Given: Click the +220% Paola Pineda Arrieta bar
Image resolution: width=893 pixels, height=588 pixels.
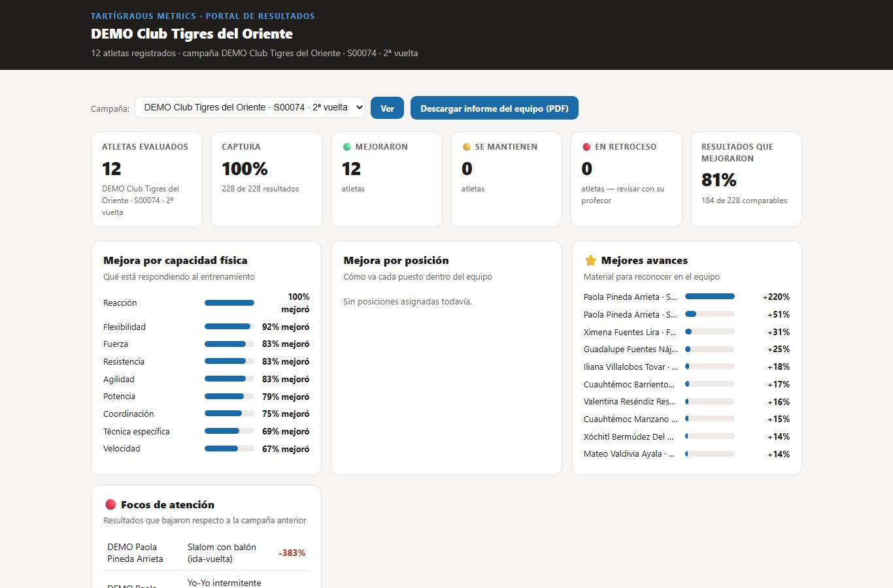Looking at the screenshot, I should click(x=710, y=297).
